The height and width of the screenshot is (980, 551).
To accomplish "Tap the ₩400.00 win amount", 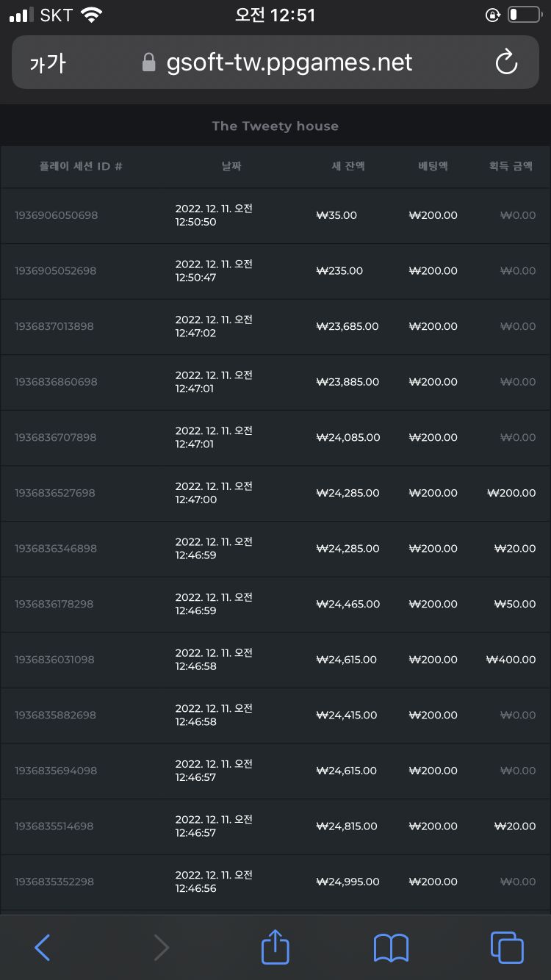I will [x=511, y=660].
